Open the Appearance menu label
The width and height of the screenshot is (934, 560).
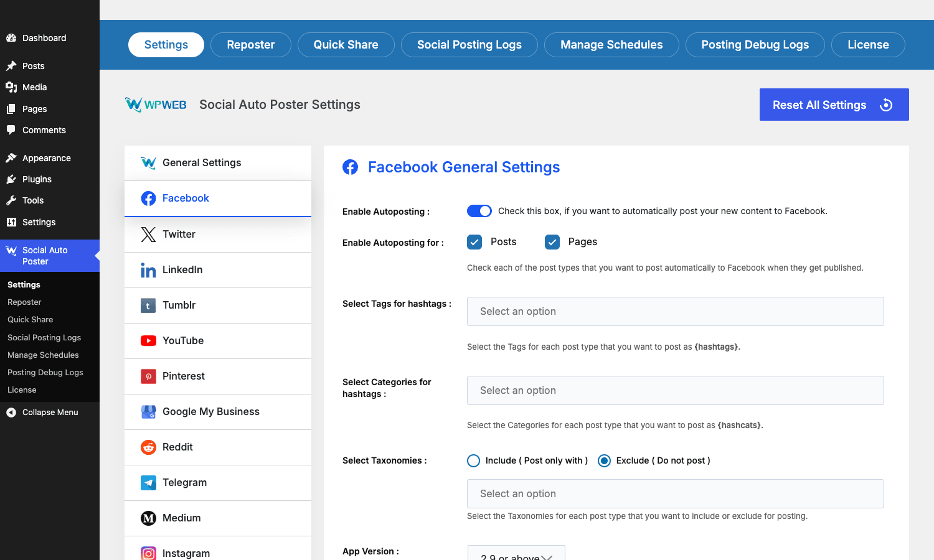point(47,158)
